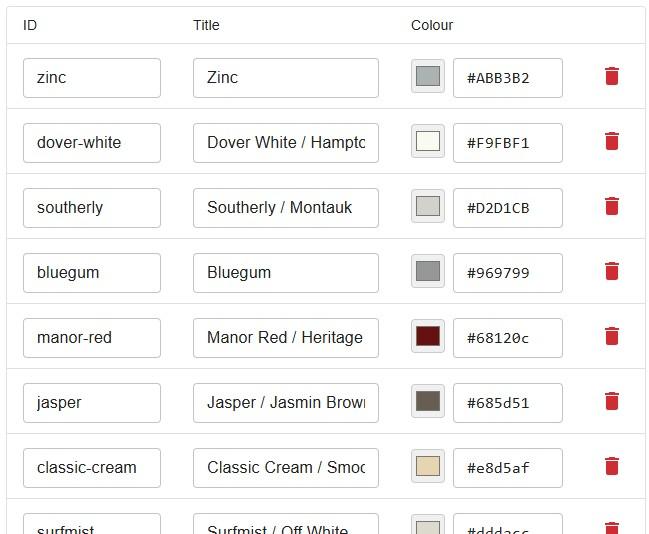Open colour picker for Zinc swatch
The width and height of the screenshot is (649, 534).
pos(428,76)
